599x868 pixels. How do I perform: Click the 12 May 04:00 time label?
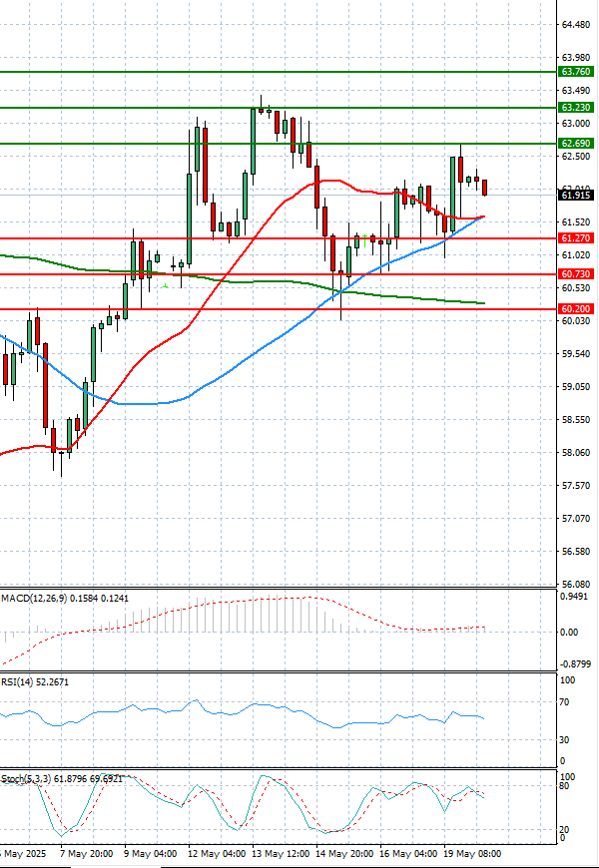click(217, 853)
